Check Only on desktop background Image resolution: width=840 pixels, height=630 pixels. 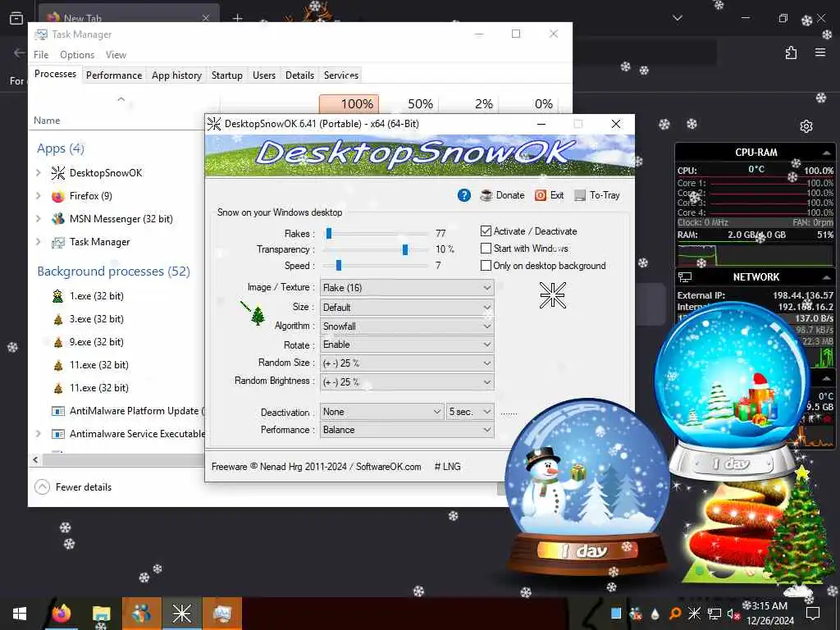(x=486, y=265)
